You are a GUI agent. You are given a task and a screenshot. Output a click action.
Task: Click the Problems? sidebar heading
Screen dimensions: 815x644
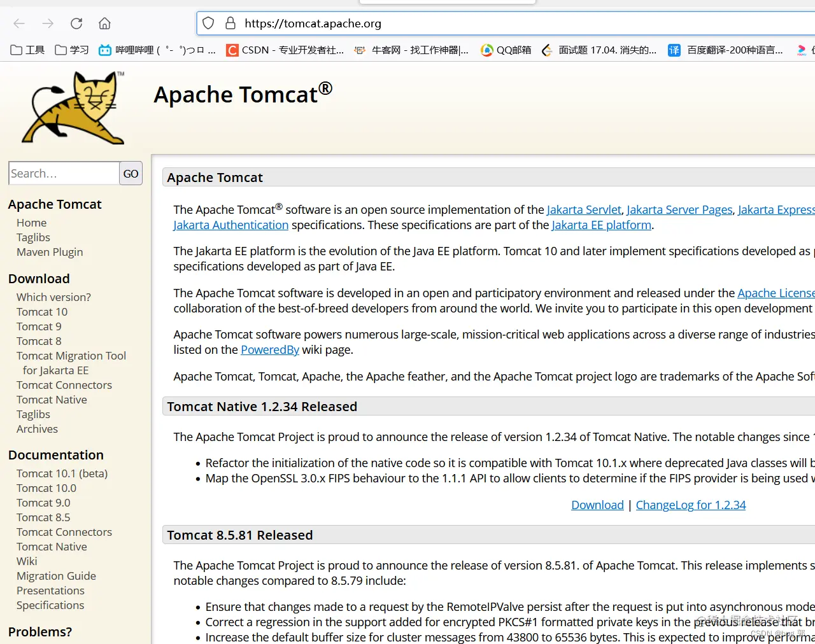[x=40, y=632]
